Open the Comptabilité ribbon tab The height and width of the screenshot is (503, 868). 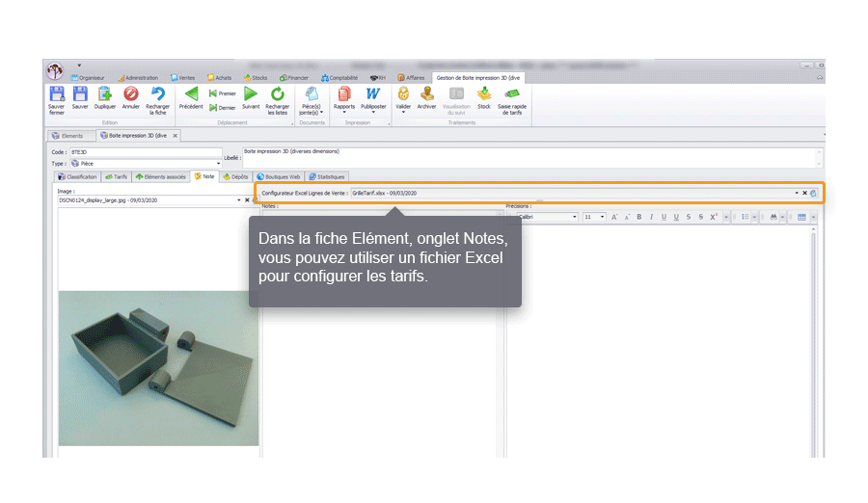(x=339, y=78)
